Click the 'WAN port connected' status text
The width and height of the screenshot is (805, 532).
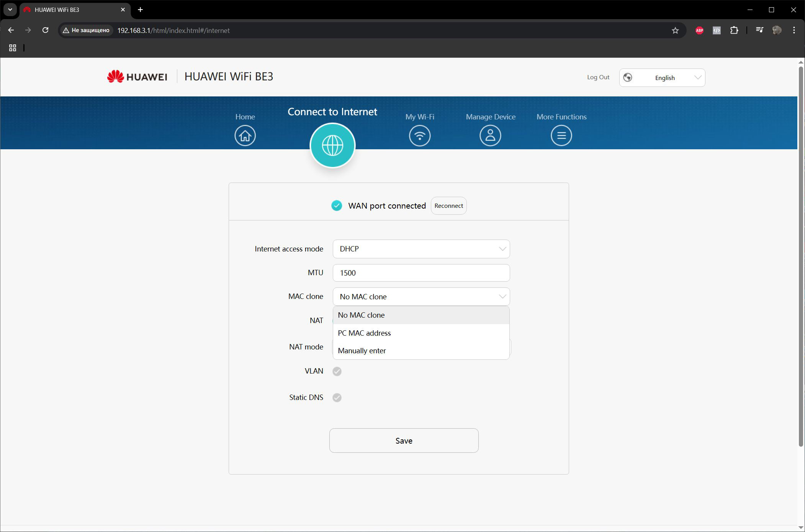[x=387, y=206]
